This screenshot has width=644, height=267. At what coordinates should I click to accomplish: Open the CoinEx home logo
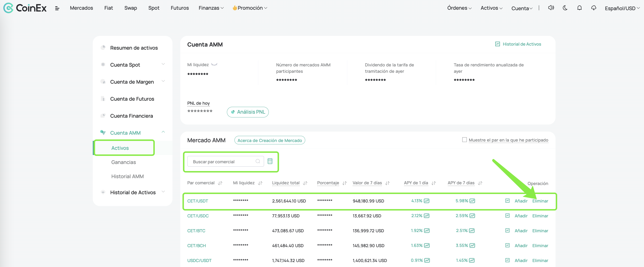click(x=25, y=8)
